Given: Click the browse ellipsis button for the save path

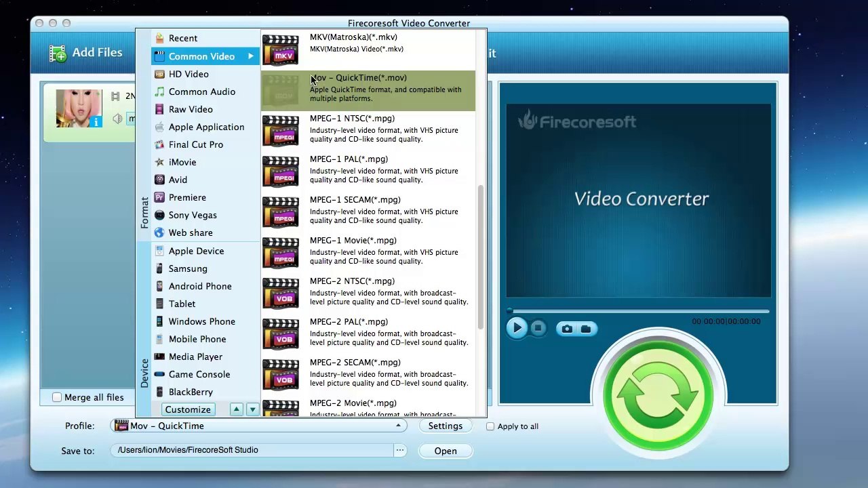Looking at the screenshot, I should [400, 450].
